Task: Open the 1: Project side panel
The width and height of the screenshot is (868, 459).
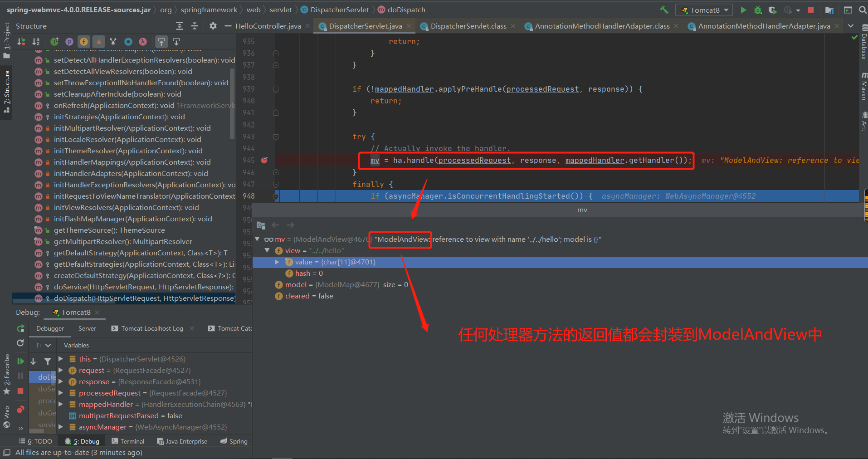Action: (x=6, y=40)
